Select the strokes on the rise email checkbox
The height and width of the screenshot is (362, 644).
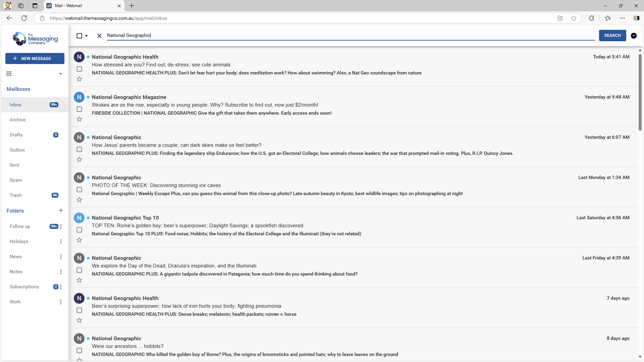click(x=79, y=109)
